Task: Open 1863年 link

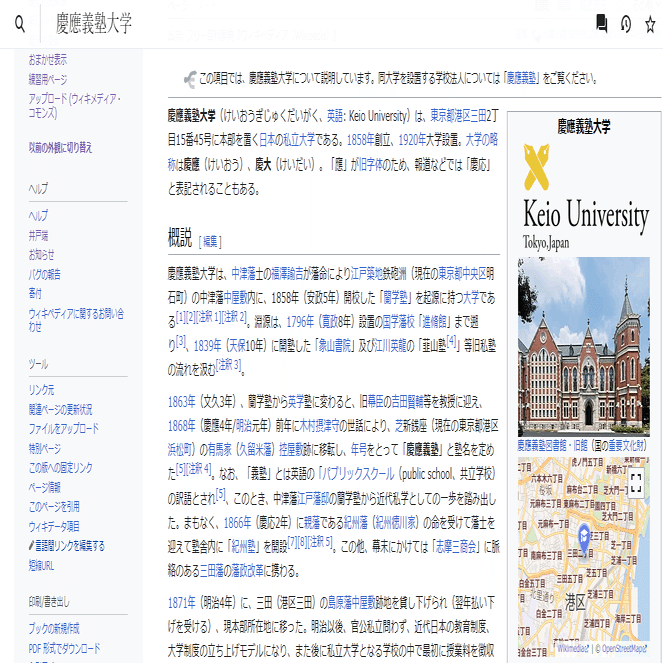Action: point(182,401)
